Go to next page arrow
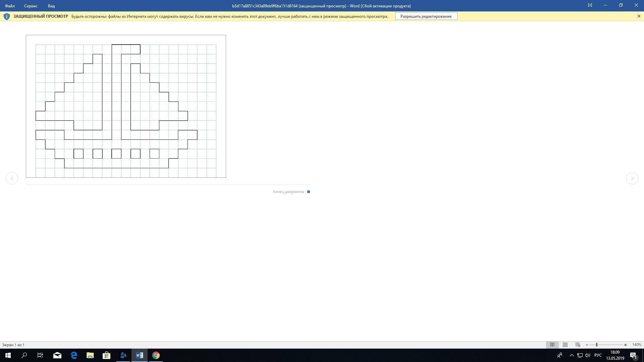 pos(632,178)
